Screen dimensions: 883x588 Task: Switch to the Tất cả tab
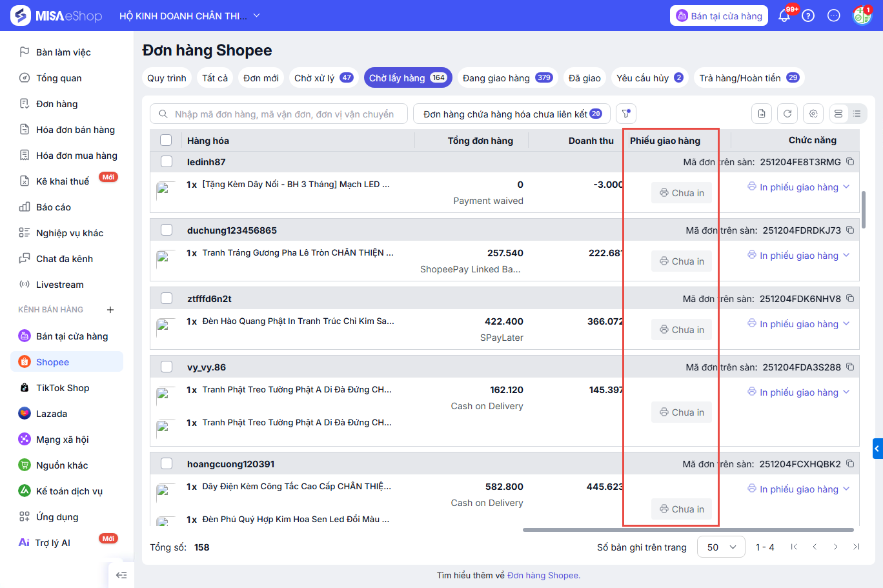coord(215,78)
